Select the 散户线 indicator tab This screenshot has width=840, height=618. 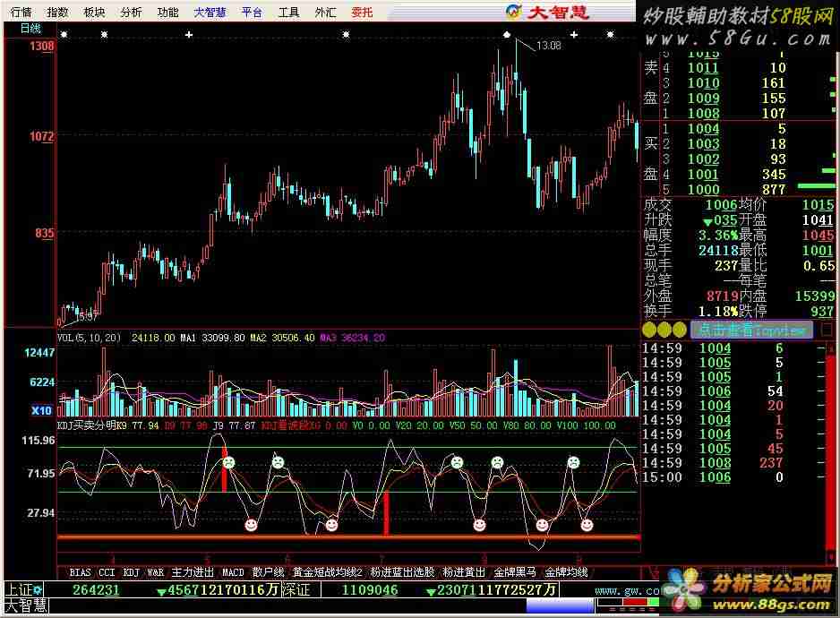click(x=268, y=572)
